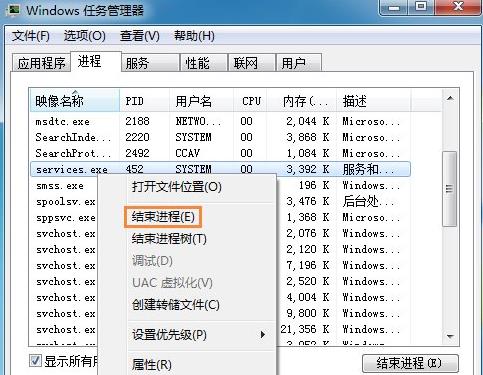The image size is (483, 375).
Task: Close the Task Manager window
Action: [459, 7]
